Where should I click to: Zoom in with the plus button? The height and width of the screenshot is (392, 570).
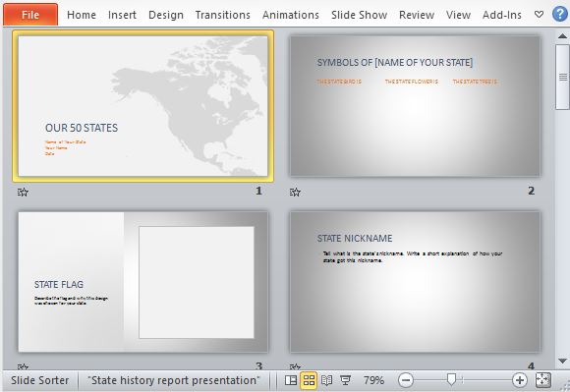point(520,380)
